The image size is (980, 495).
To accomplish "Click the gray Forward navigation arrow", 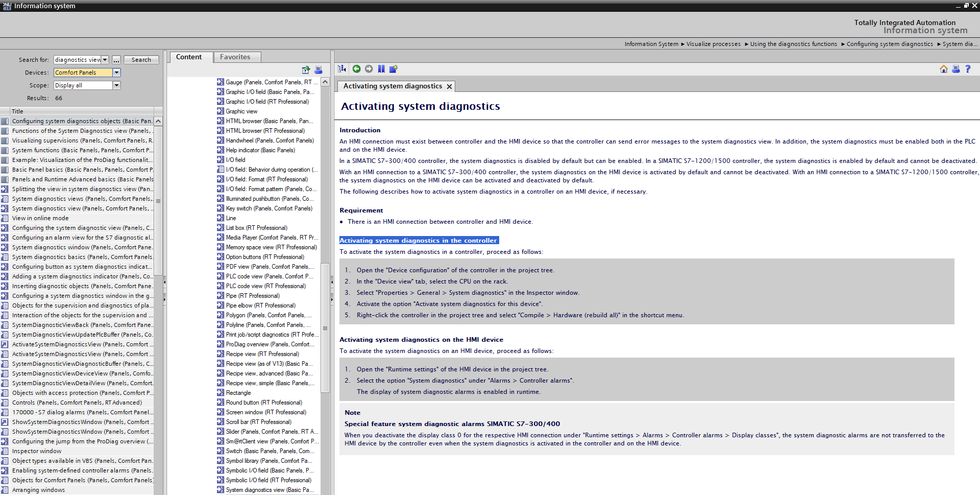I will [369, 69].
